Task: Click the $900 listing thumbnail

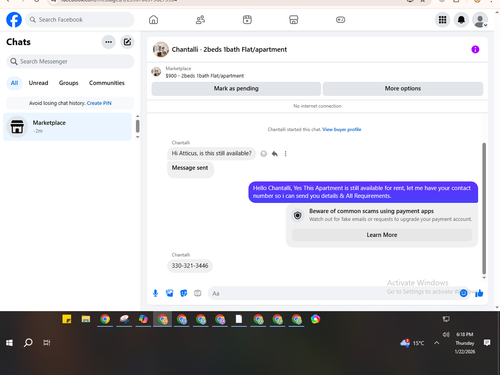Action: pos(156,72)
